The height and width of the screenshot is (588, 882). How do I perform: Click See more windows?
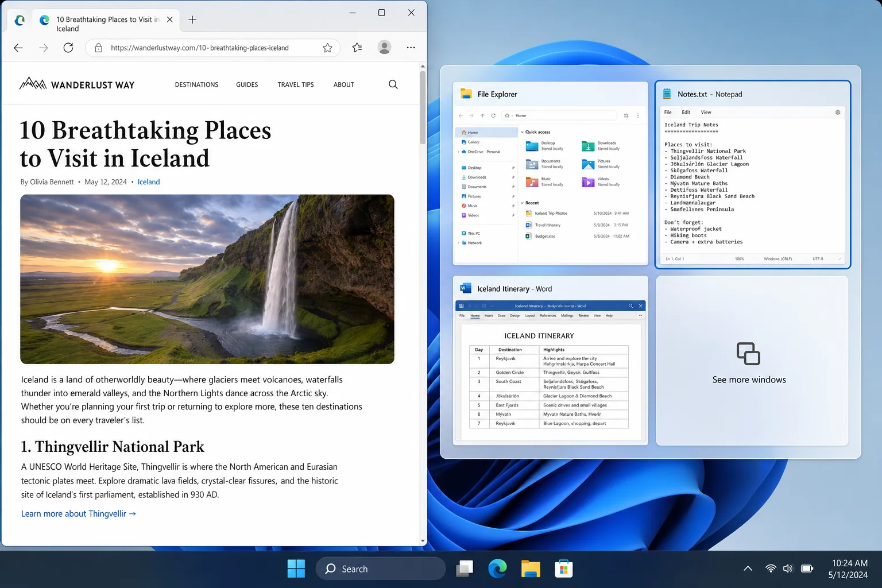tap(752, 361)
